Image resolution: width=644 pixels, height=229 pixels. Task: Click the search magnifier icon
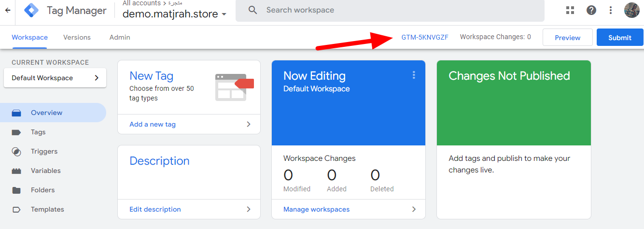pos(253,10)
